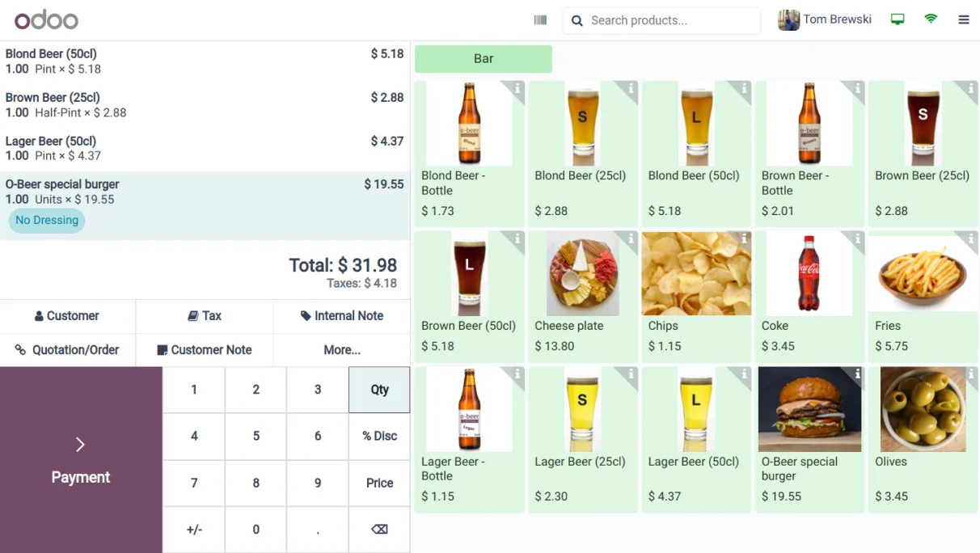The image size is (980, 553).
Task: Open info for Blond Beer - Bottle
Action: (517, 88)
